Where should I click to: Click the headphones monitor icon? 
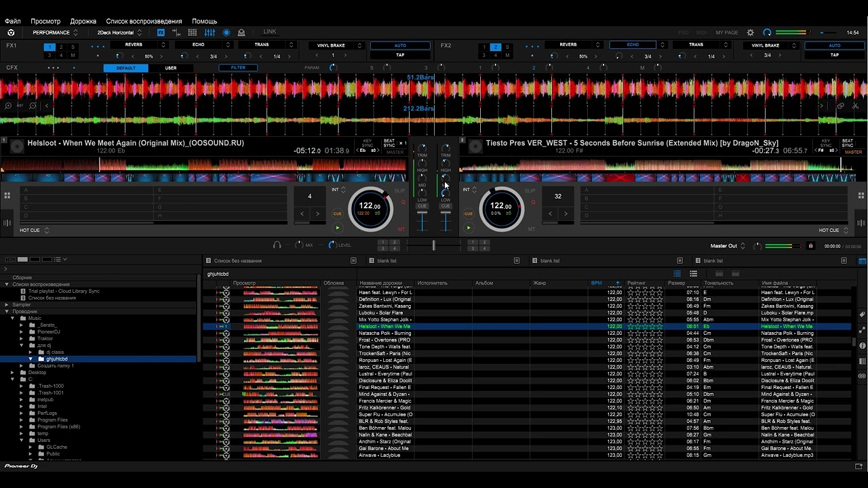(x=277, y=245)
